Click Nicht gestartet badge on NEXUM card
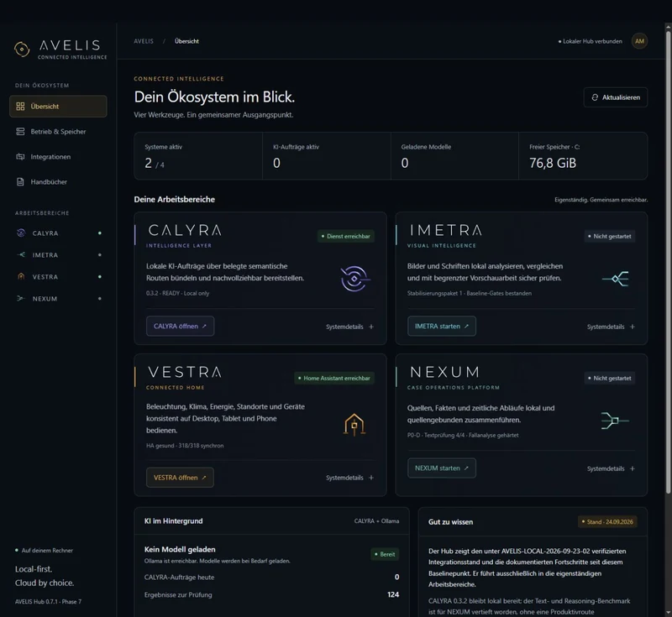 pos(610,378)
